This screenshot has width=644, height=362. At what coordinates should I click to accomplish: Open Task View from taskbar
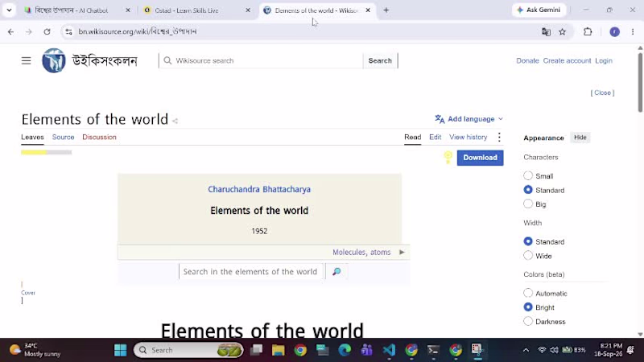(x=256, y=350)
